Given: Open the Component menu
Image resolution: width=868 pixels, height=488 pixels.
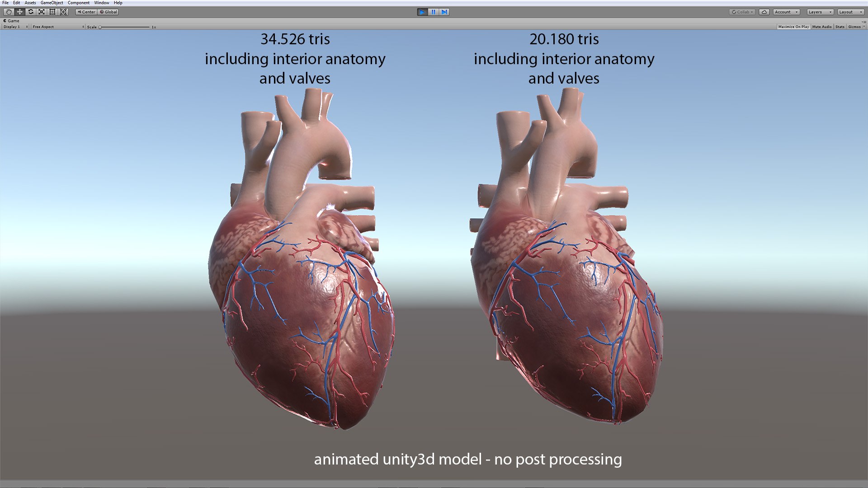Looking at the screenshot, I should click(x=79, y=3).
